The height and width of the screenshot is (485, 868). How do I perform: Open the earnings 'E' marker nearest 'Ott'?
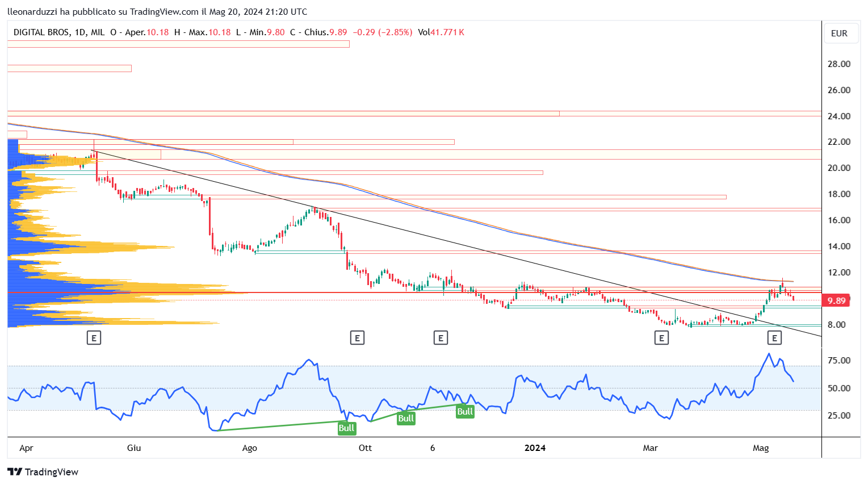(x=357, y=338)
